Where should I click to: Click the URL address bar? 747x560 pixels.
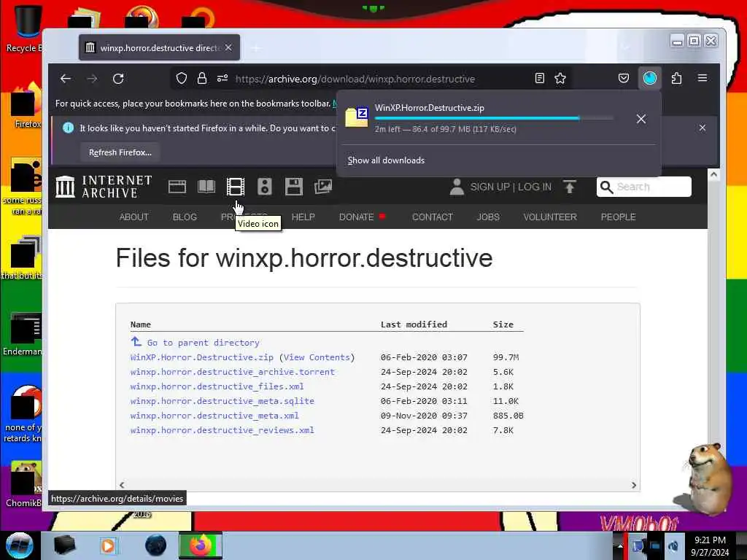coord(355,79)
